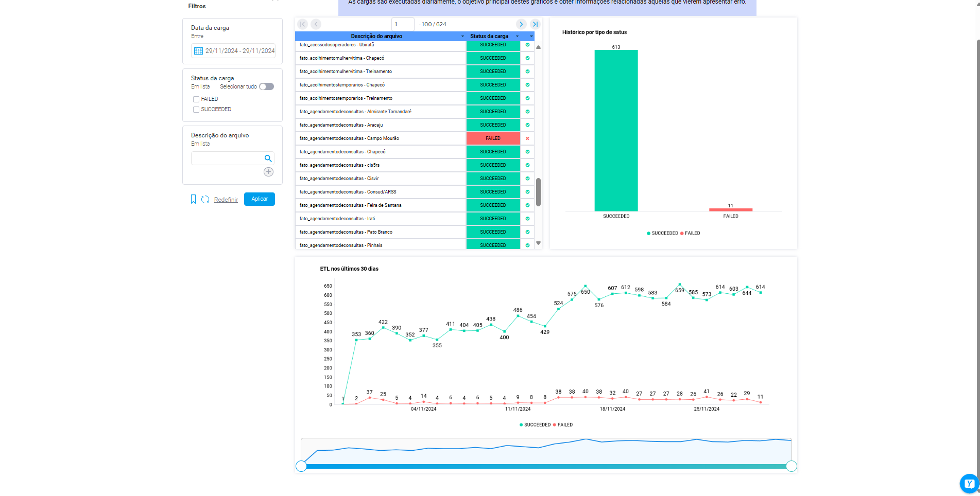Check the FAILED status checkbox

[x=196, y=99]
